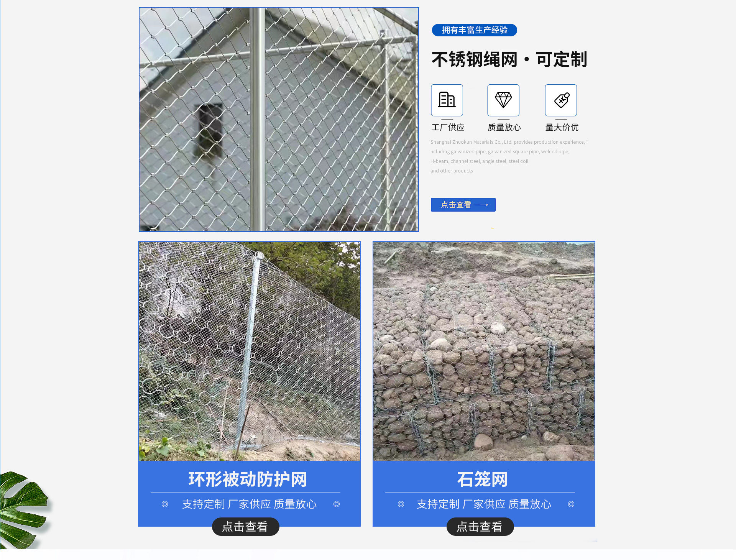Image resolution: width=736 pixels, height=560 pixels.
Task: Open 点击查看 under 环形被动防护网
Action: coord(245,527)
